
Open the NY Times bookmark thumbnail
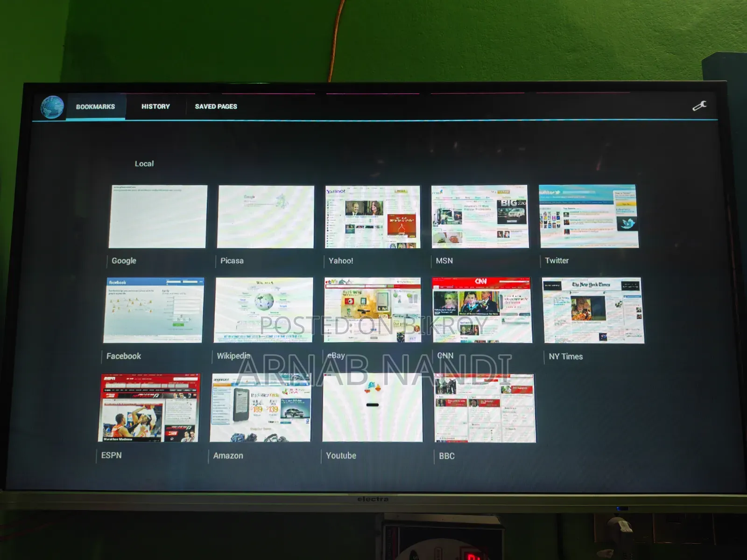(x=593, y=311)
